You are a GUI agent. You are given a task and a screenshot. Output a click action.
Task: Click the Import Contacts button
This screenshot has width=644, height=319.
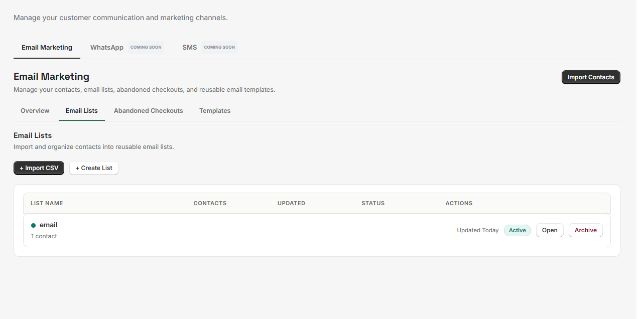coord(591,77)
